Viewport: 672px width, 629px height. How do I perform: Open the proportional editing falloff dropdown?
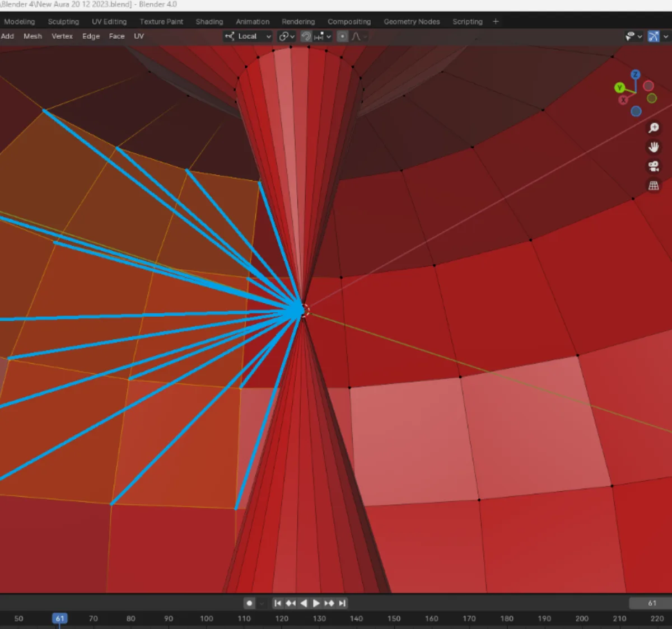(x=360, y=36)
